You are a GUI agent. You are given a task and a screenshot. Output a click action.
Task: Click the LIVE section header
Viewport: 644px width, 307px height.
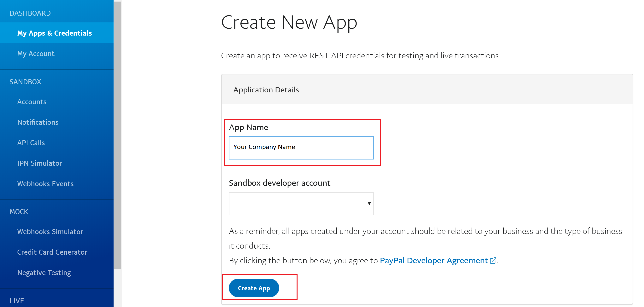click(x=17, y=301)
